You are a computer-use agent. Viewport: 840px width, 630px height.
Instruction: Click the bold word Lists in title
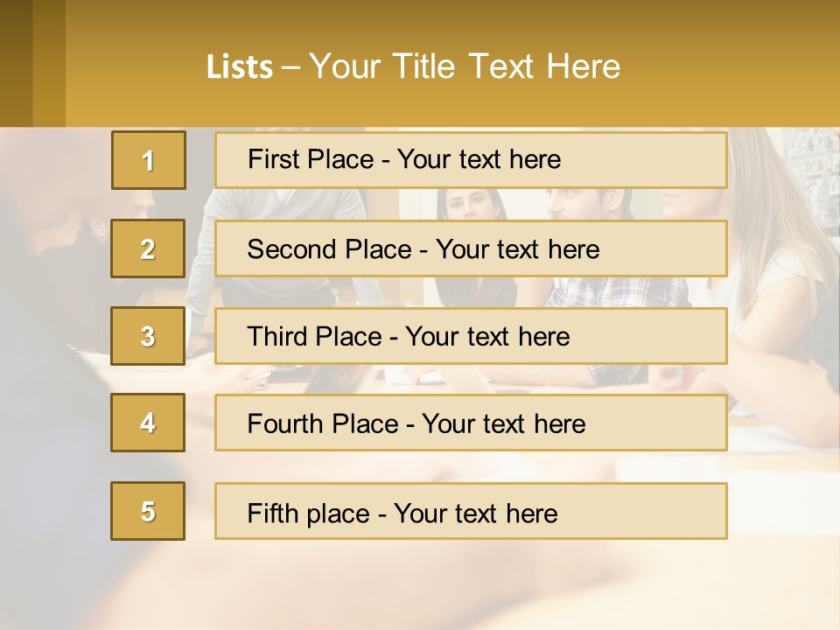coord(240,67)
